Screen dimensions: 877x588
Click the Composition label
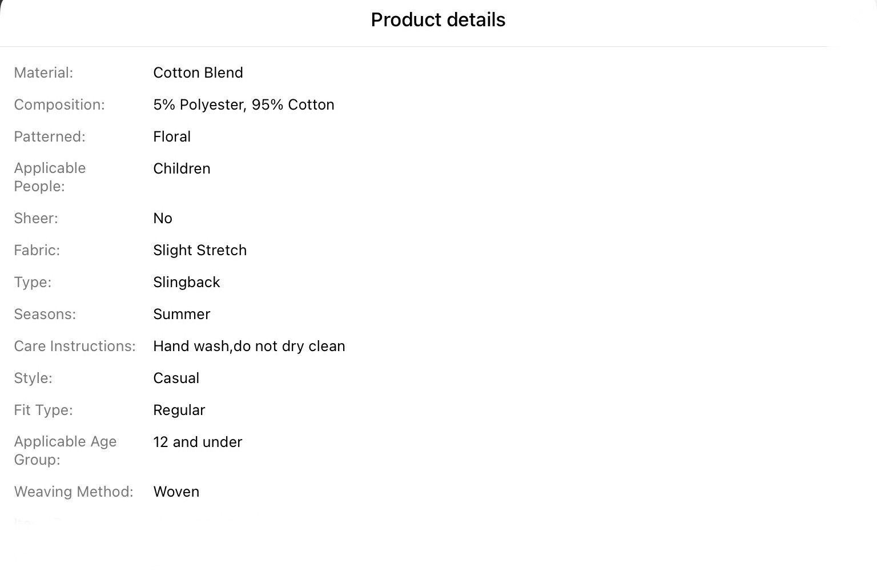tap(59, 104)
